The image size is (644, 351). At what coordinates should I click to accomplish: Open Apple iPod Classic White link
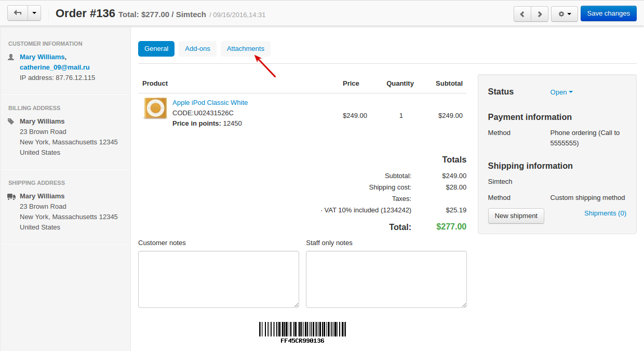(210, 103)
